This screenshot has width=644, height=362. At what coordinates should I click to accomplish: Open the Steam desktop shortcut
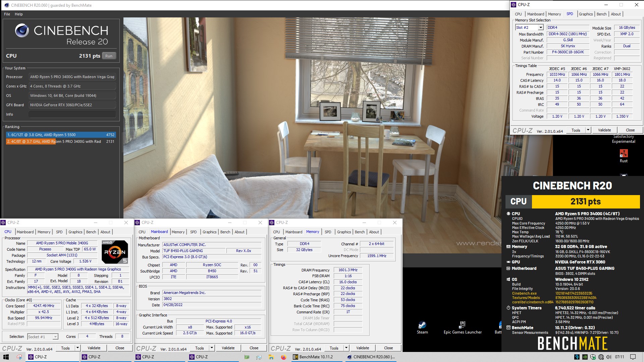click(x=422, y=328)
